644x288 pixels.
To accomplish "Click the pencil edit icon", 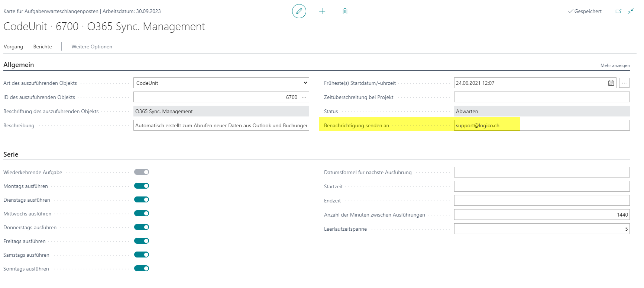I will tap(299, 11).
